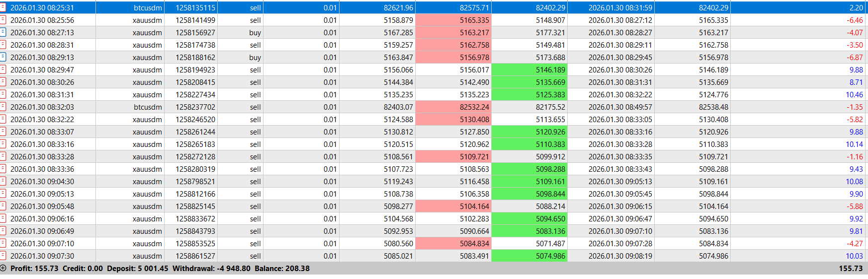Screen dimensions: 868x279
Task: Click the sell icon of the 09:06:49 row
Action: pos(3,231)
